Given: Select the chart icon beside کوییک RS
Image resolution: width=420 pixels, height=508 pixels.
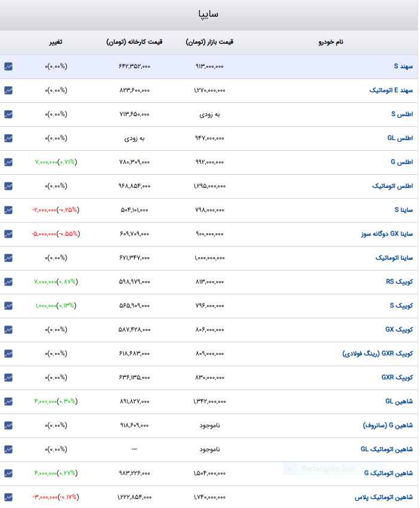Looking at the screenshot, I should pos(9,281).
